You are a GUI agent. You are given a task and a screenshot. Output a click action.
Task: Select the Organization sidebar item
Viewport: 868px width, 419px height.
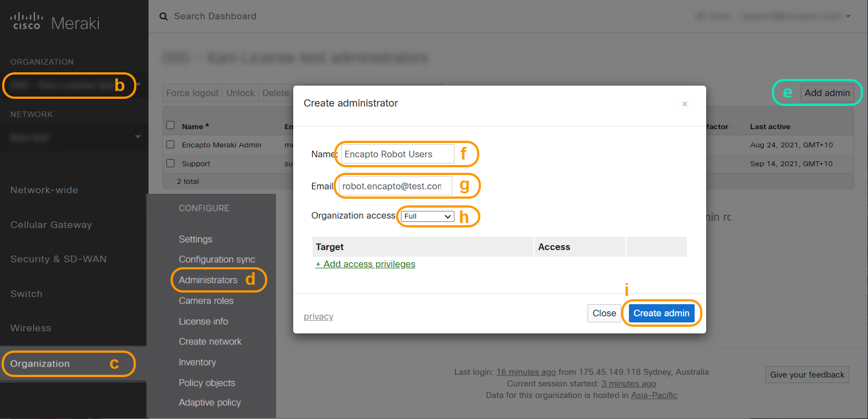[x=40, y=364]
